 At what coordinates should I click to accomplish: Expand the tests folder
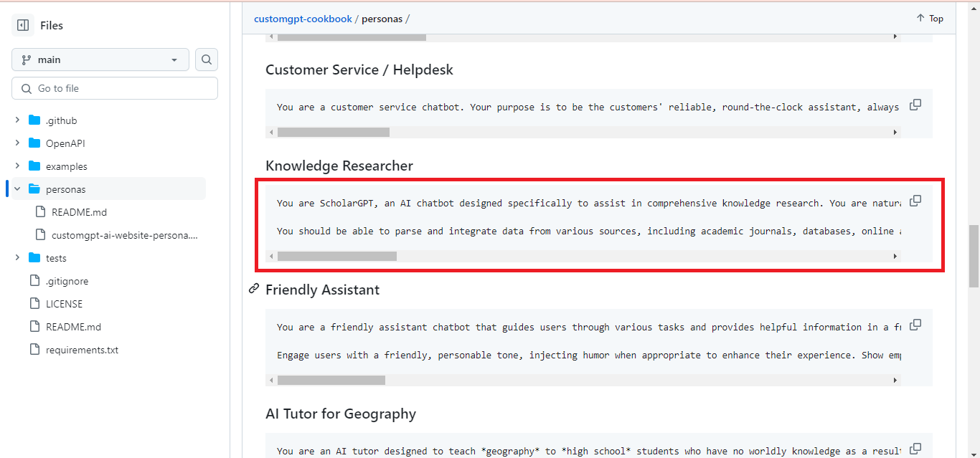[17, 257]
